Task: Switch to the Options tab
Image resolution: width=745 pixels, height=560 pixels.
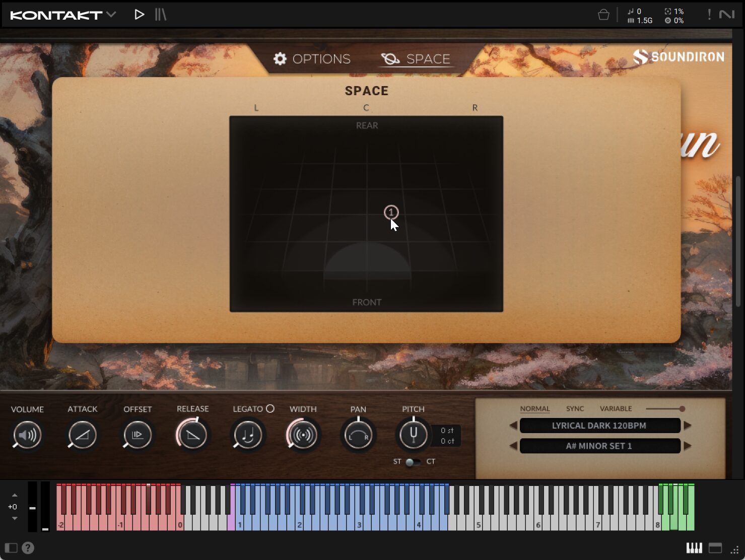Action: coord(312,59)
